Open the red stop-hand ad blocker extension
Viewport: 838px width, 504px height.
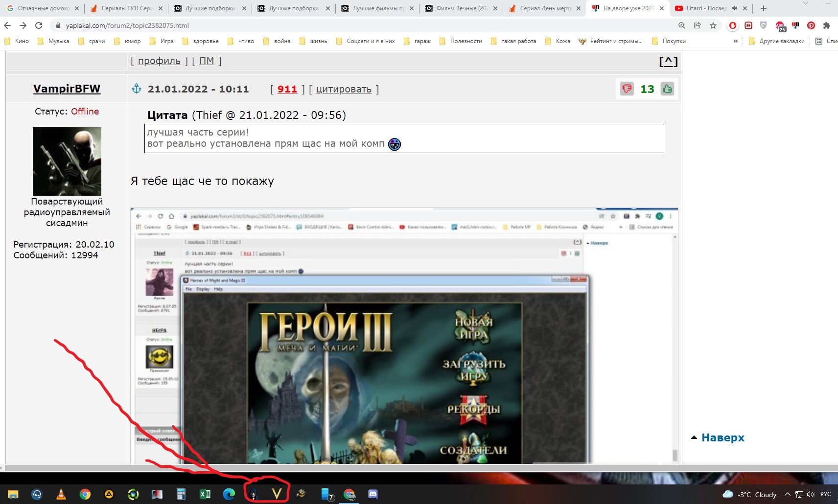733,25
